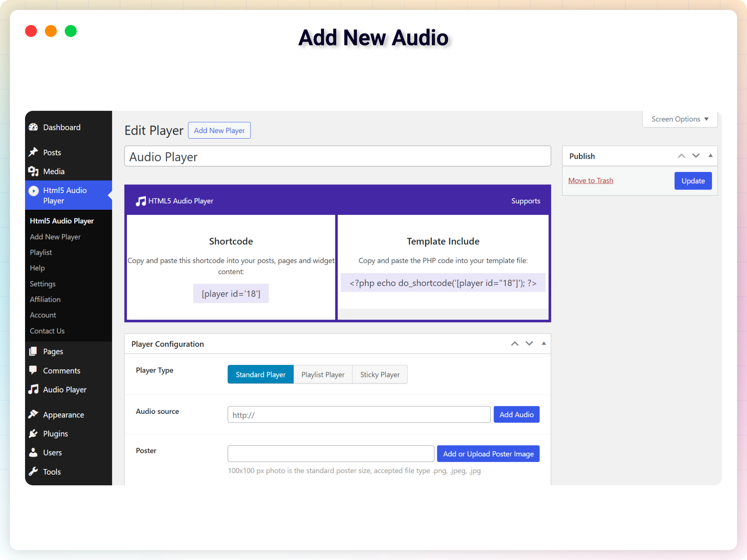The width and height of the screenshot is (747, 560).
Task: Click the Move to Trash link
Action: point(590,181)
